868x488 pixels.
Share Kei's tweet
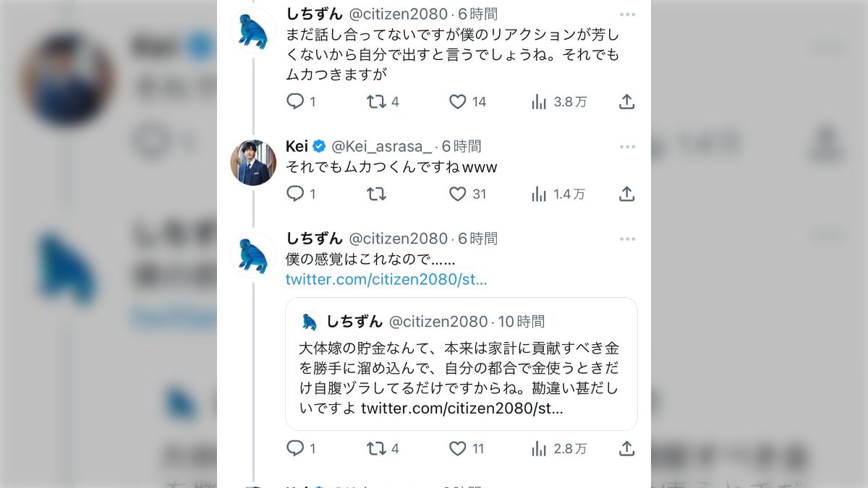tap(626, 194)
